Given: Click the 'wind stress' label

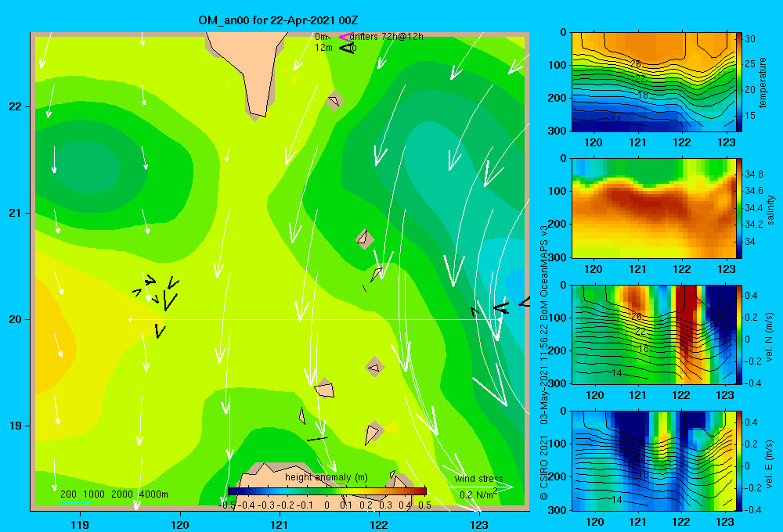Looking at the screenshot, I should 479,479.
